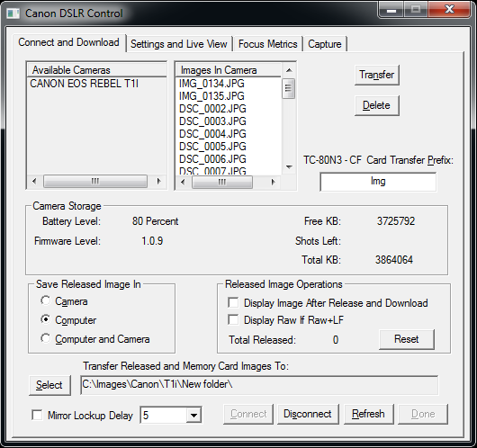Click Images In Camera horizontal scroll thumb
Viewport: 477px width, 448px height.
click(222, 182)
